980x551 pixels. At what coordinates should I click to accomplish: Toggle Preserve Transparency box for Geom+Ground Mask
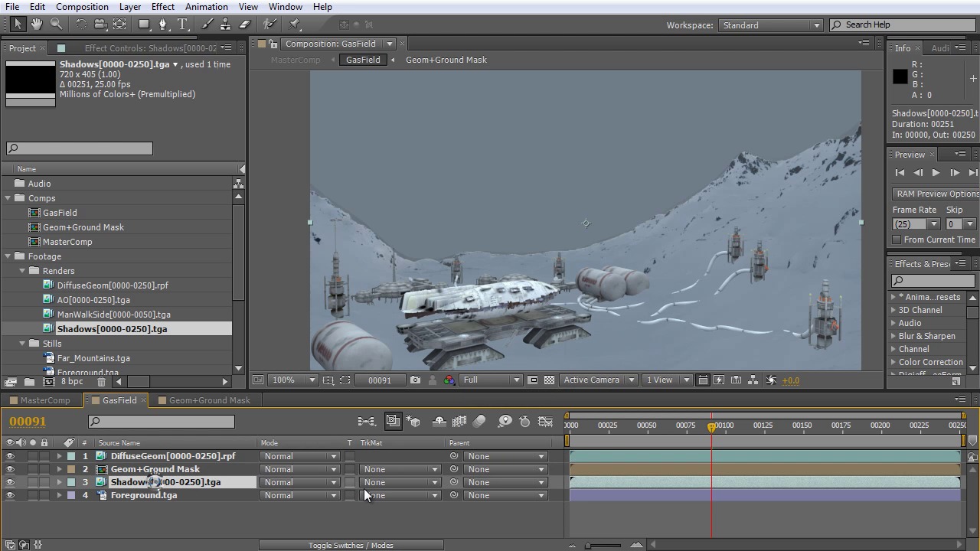pyautogui.click(x=350, y=469)
